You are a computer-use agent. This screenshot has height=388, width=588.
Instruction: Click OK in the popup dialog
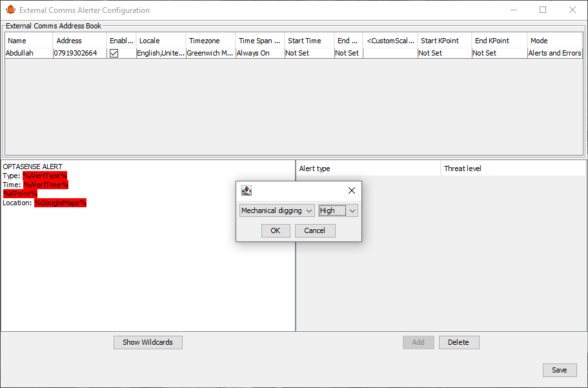[x=276, y=230]
